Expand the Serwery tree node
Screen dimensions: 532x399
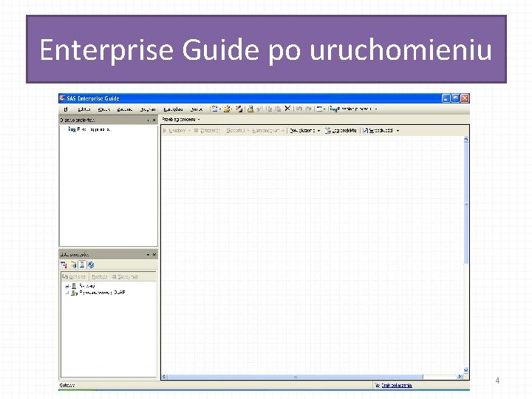tap(67, 287)
